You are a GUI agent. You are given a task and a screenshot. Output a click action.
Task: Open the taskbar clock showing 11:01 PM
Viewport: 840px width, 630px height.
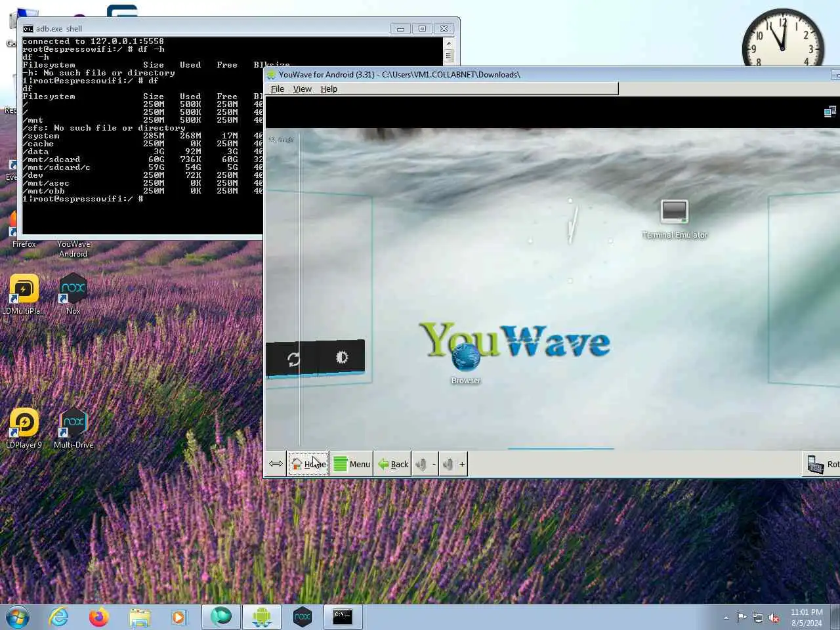(807, 618)
